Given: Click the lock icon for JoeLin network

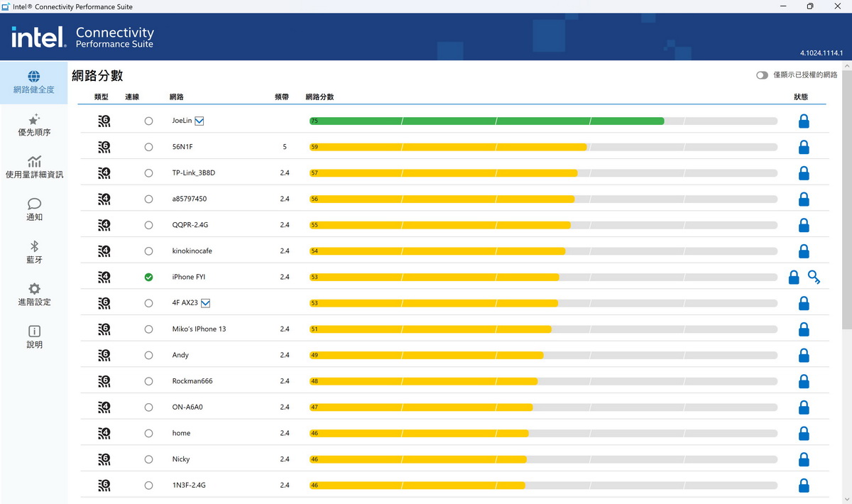Looking at the screenshot, I should 804,121.
